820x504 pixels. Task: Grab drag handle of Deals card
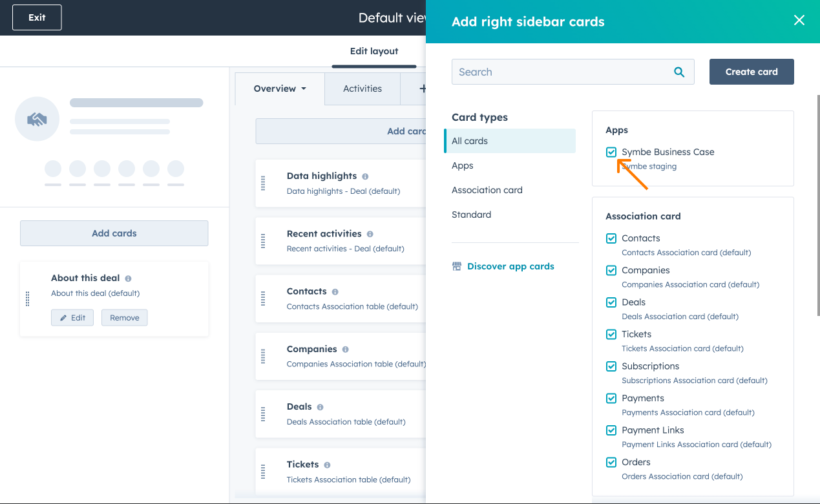[263, 414]
